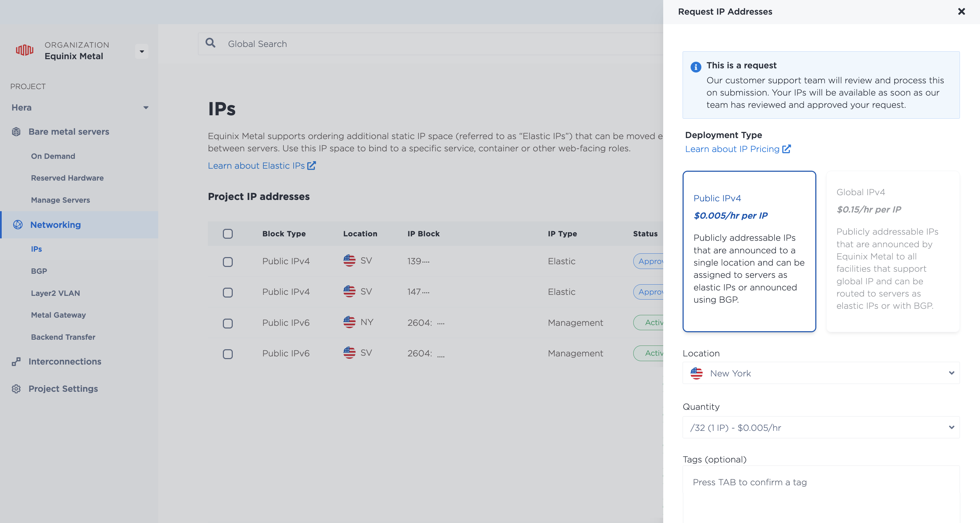Open the IPs submenu item
The width and height of the screenshot is (980, 523).
tap(36, 249)
